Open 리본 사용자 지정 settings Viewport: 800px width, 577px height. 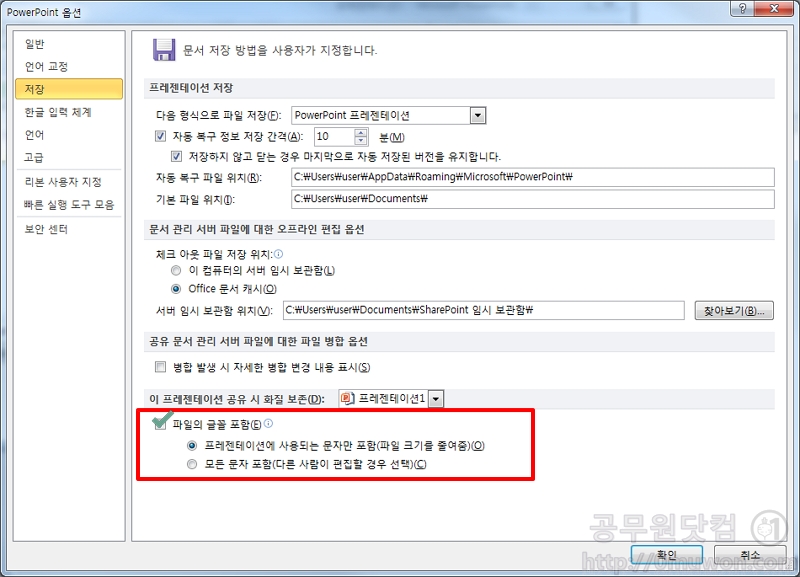tap(63, 182)
